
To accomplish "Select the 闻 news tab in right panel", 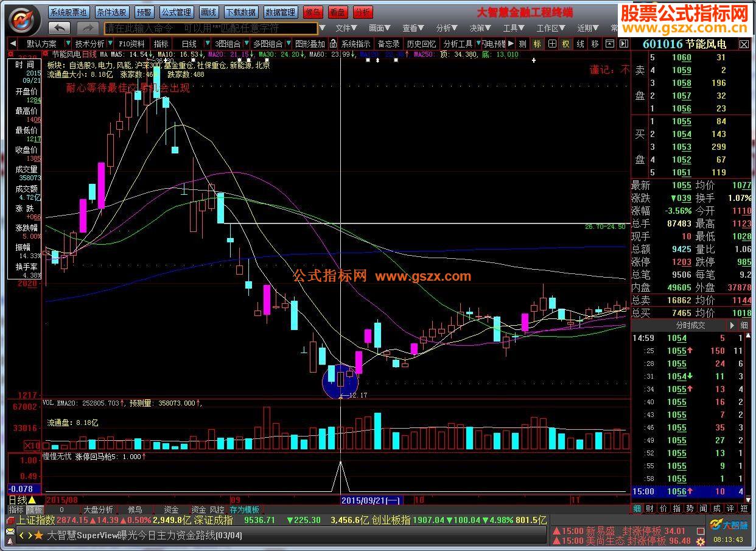I will 703,508.
